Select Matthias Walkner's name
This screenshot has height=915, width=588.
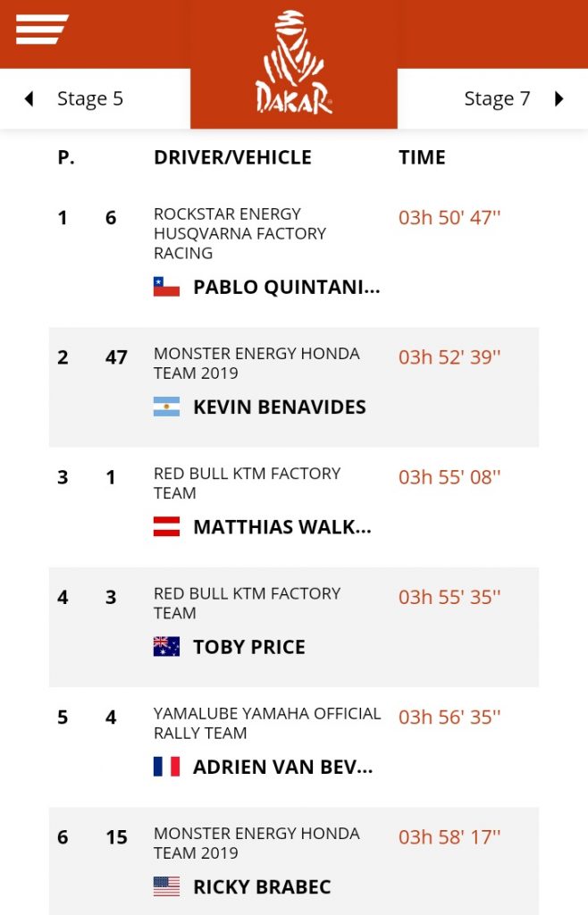click(281, 527)
